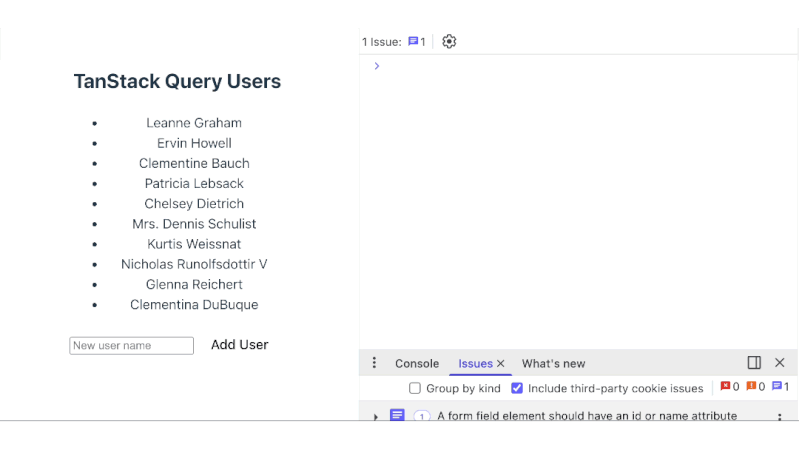
Task: Open the more options menu on issue row
Action: point(779,416)
